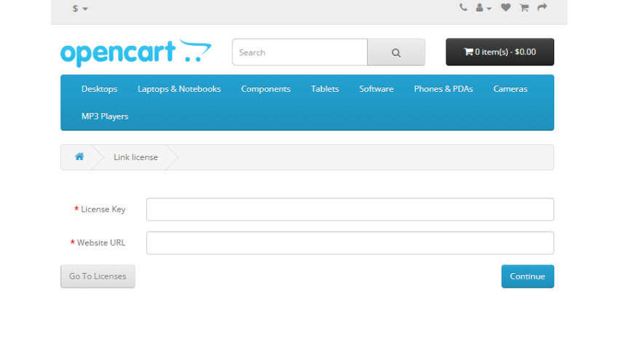Open the Components menu
619x364 pixels.
tap(266, 89)
